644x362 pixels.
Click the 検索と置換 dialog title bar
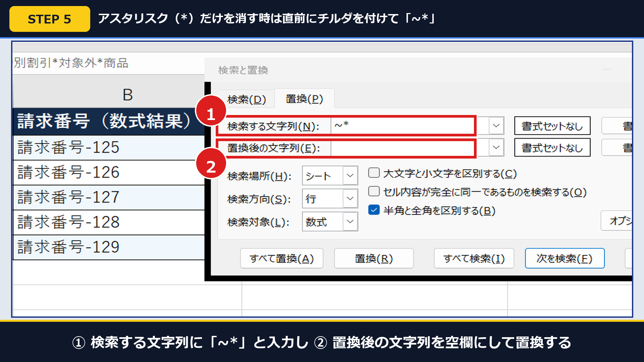[418, 70]
